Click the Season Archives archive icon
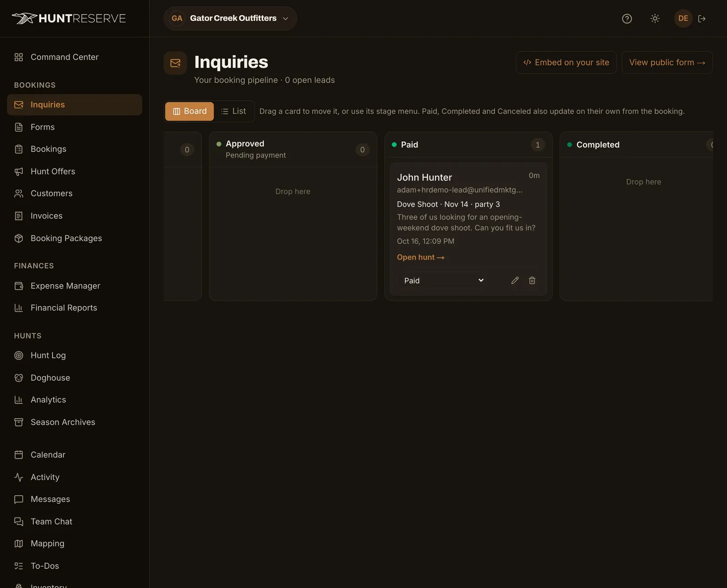The width and height of the screenshot is (727, 588). [x=19, y=422]
